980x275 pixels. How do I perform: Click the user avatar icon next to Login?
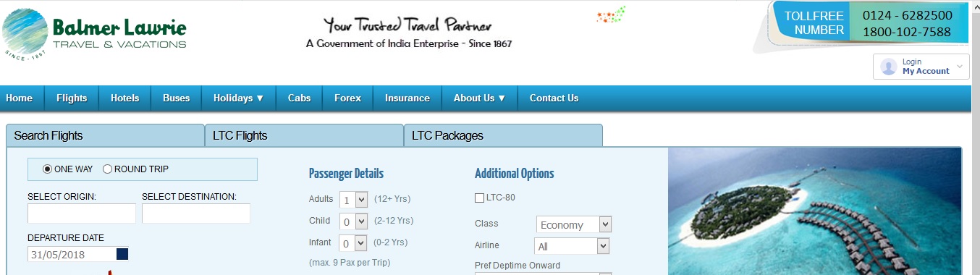(x=889, y=67)
